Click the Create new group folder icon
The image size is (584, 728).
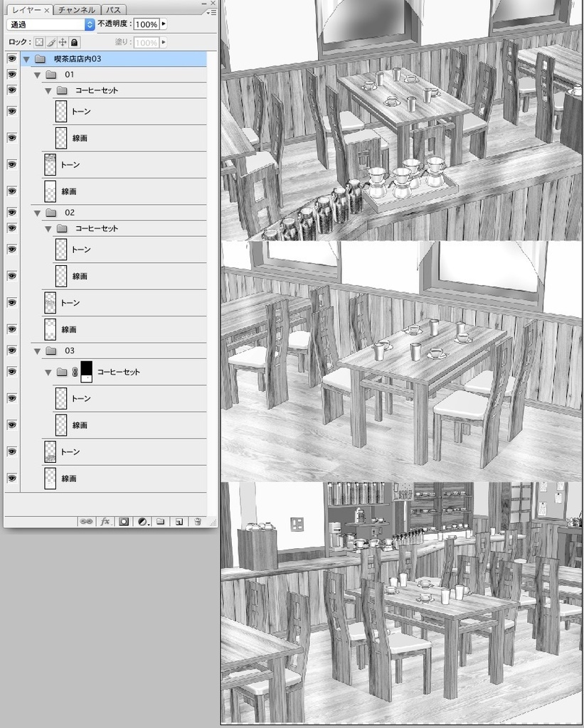pos(160,522)
